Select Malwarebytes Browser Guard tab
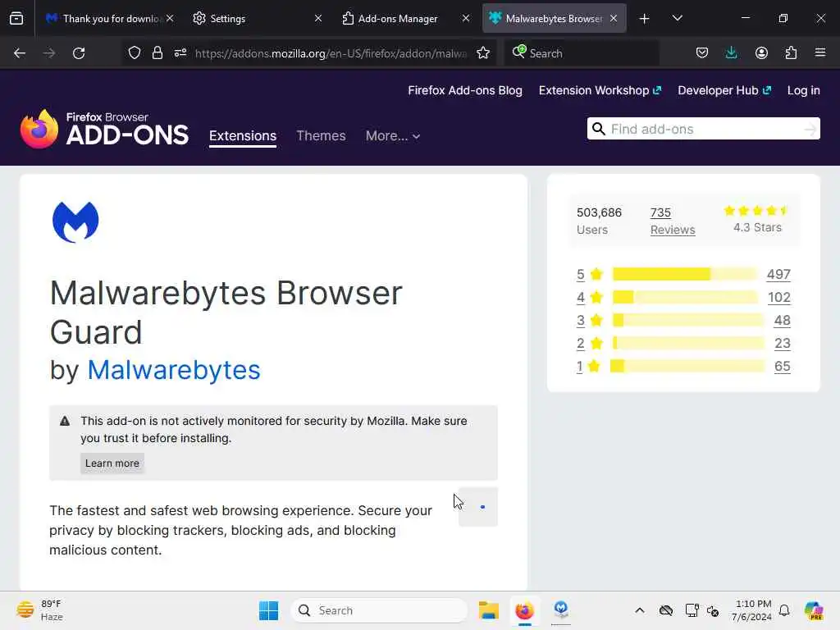This screenshot has height=630, width=840. tap(555, 18)
